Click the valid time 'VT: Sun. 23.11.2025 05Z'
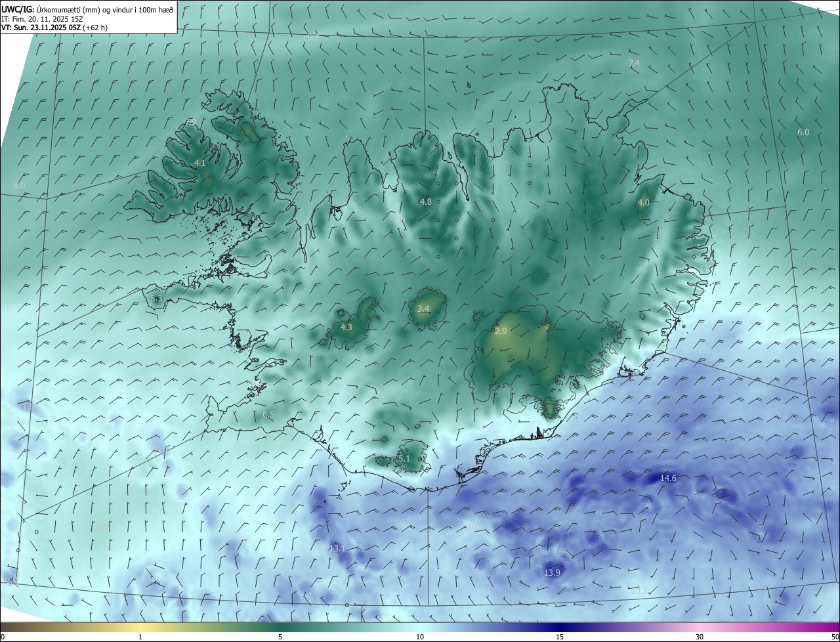840x642 pixels. tap(41, 28)
